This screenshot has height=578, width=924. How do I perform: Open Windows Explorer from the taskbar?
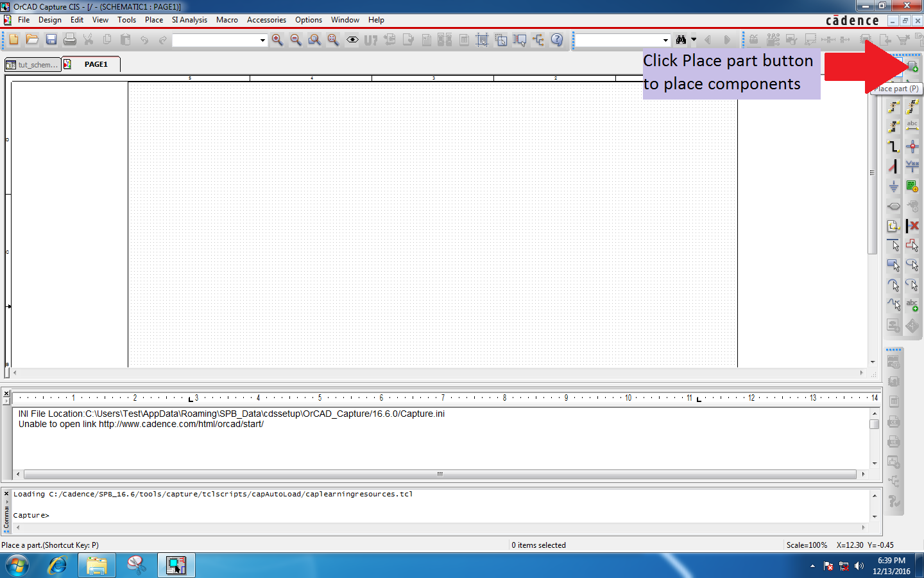pyautogui.click(x=96, y=565)
